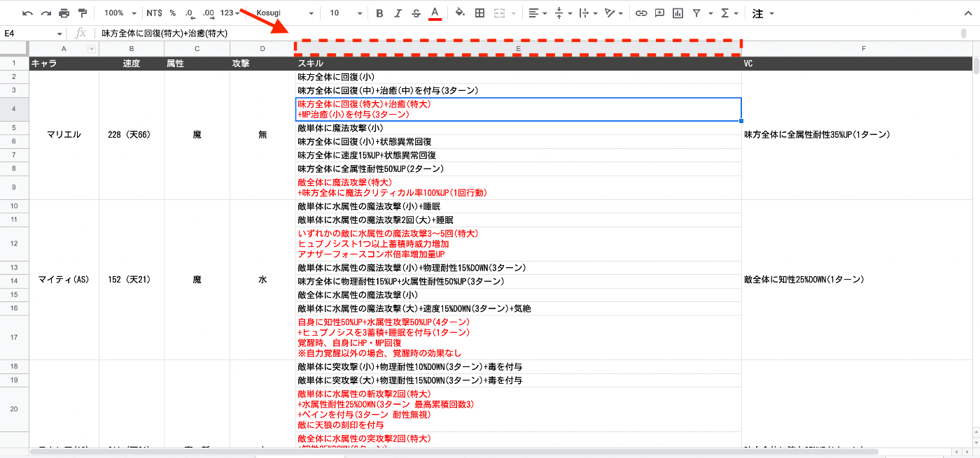The image size is (980, 458).
Task: Click the Print icon
Action: coord(64,13)
